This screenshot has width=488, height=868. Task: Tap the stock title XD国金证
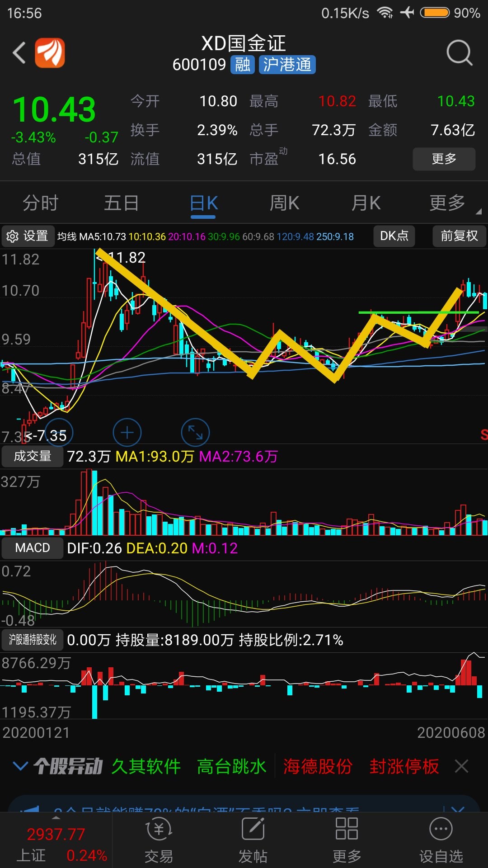243,43
